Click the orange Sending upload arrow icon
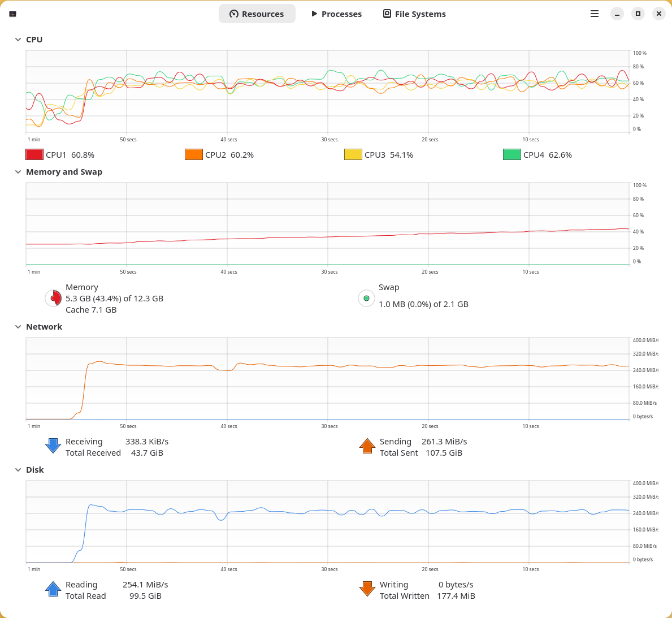 point(367,446)
